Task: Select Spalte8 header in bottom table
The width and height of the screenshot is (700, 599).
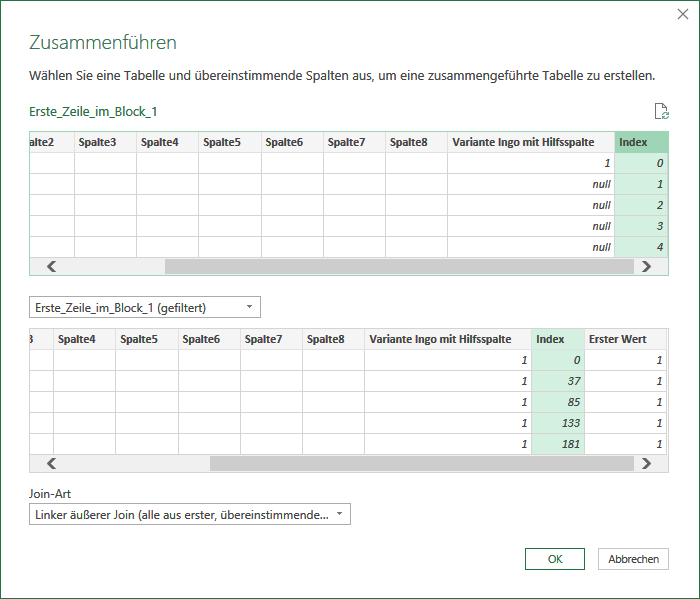Action: pyautogui.click(x=333, y=339)
